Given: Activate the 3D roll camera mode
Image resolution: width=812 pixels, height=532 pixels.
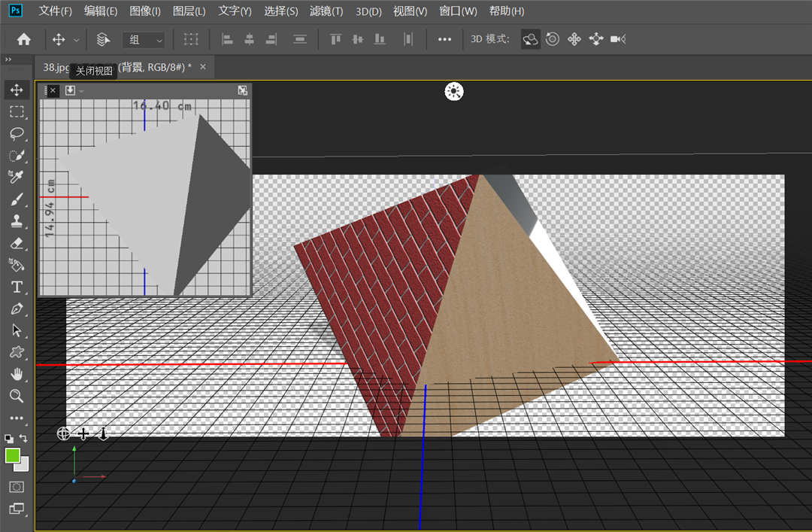Looking at the screenshot, I should [x=553, y=39].
